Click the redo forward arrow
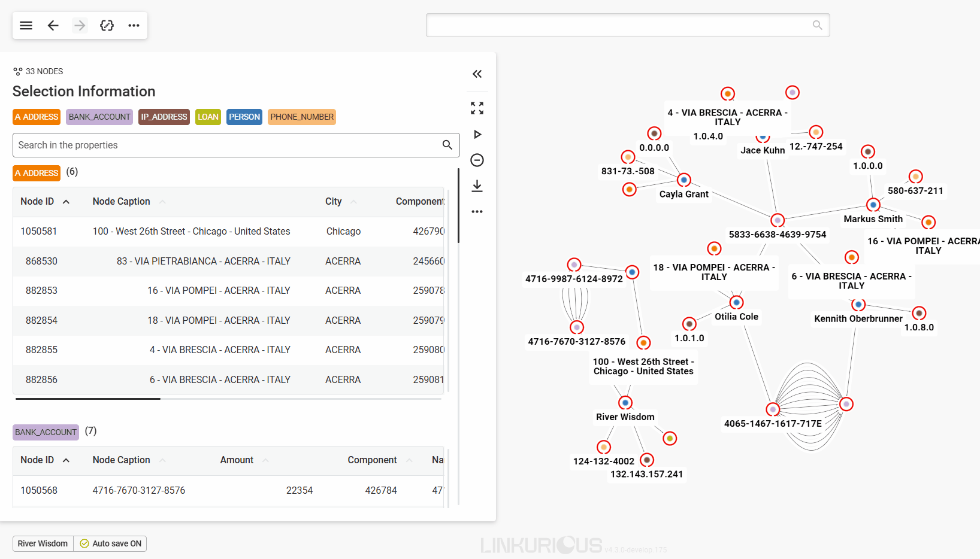980x559 pixels. (x=80, y=25)
